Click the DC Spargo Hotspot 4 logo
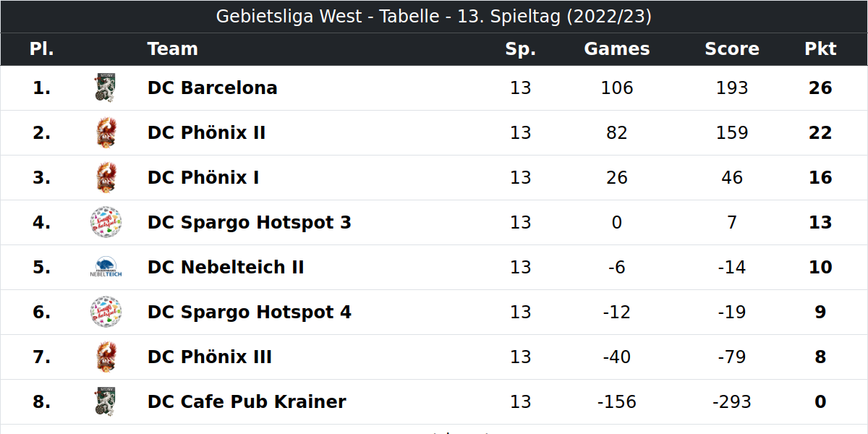 106,312
